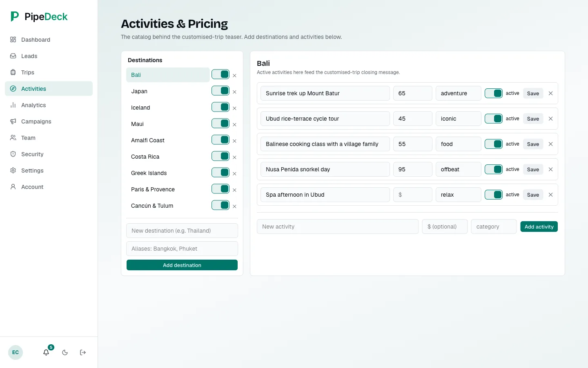Image resolution: width=588 pixels, height=368 pixels.
Task: Toggle Amalfi Coast destination switch
Action: [220, 140]
